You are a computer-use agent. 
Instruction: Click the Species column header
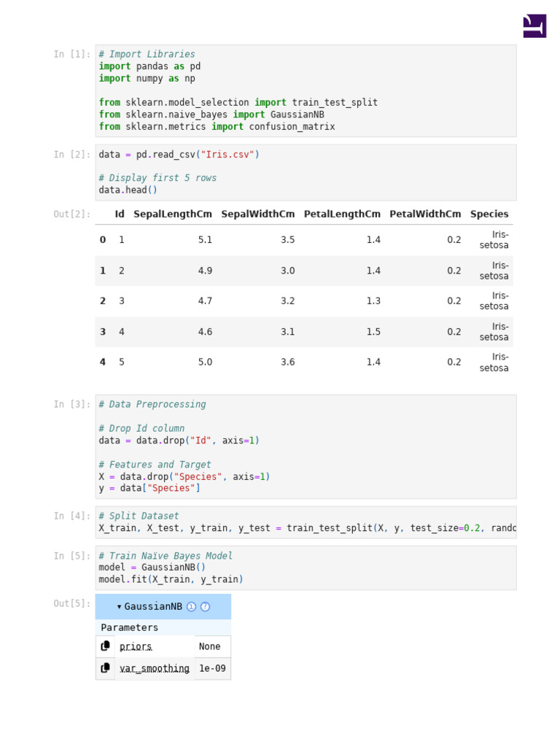click(x=489, y=214)
